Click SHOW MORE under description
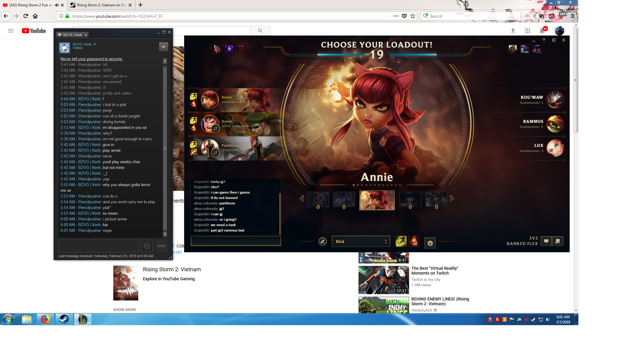617x364 pixels. point(124,310)
